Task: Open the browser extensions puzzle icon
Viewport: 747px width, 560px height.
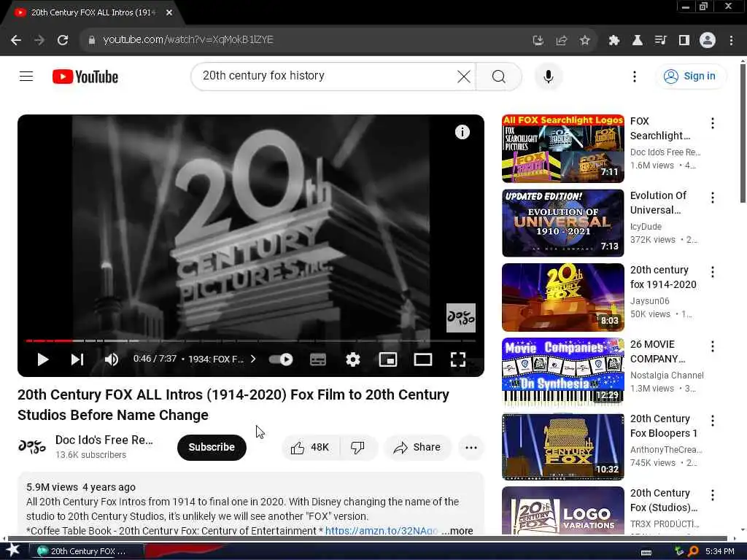Action: [x=614, y=41]
